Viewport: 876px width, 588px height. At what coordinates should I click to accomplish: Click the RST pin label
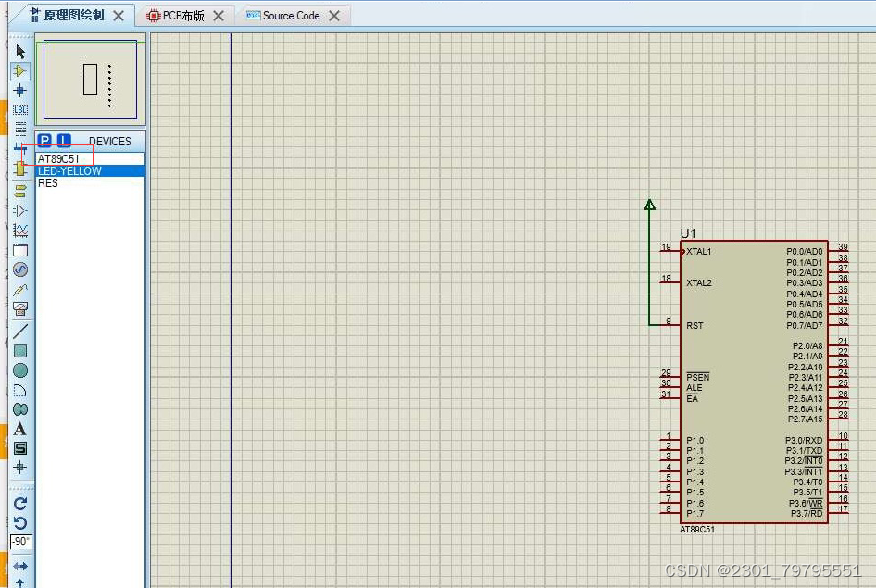[x=695, y=326]
